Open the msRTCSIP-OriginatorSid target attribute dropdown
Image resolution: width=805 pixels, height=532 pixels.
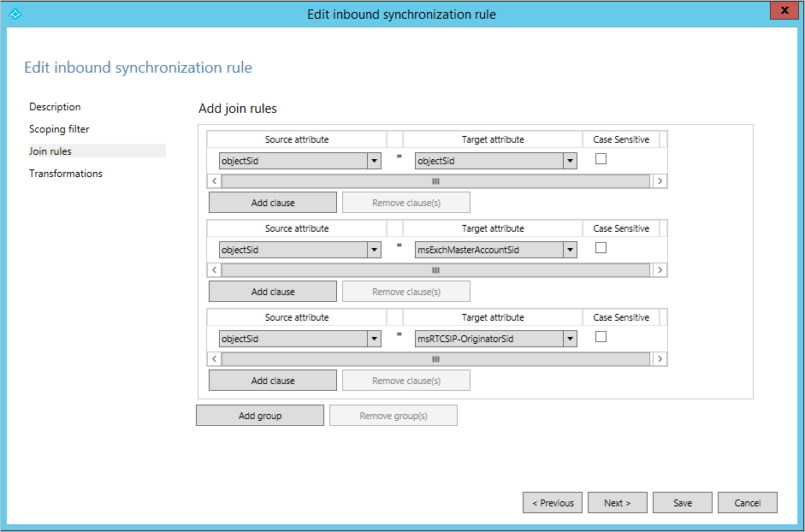[570, 339]
